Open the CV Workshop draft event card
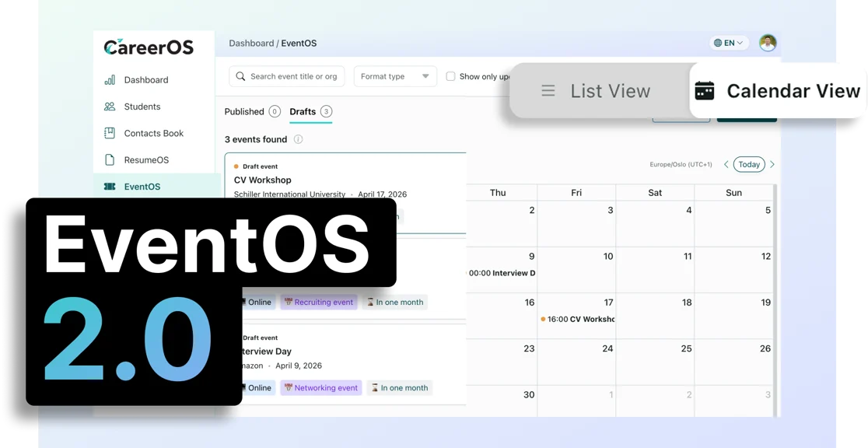Viewport: 868px width, 448px height. click(x=345, y=193)
